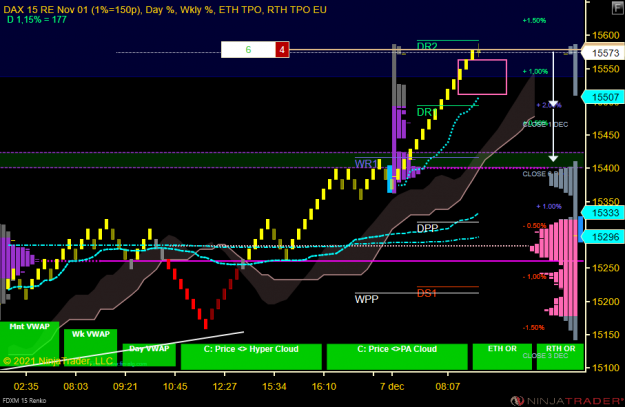
Task: Click the 08:07 time axis label
Action: click(448, 386)
